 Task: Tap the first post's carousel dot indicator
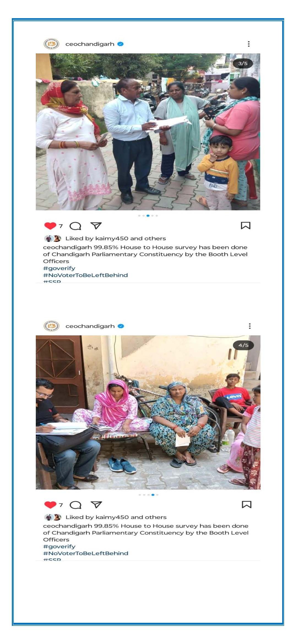tap(148, 216)
